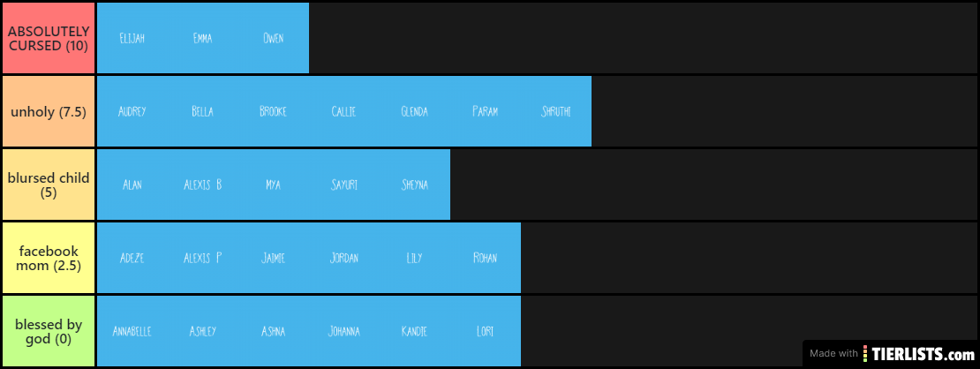Select the Owen tile
This screenshot has height=369, width=980.
[x=274, y=38]
